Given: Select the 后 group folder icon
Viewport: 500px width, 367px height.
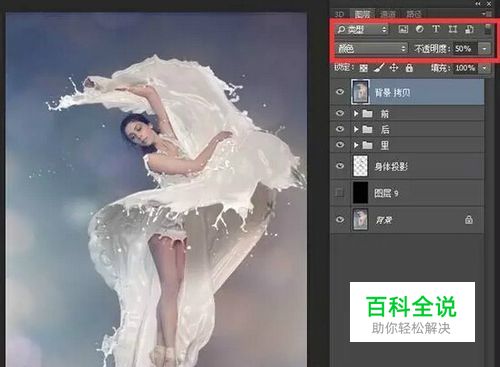Looking at the screenshot, I should pos(367,129).
